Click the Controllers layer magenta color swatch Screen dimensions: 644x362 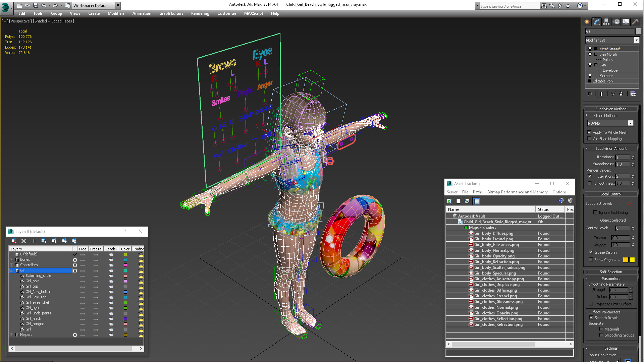(x=125, y=265)
